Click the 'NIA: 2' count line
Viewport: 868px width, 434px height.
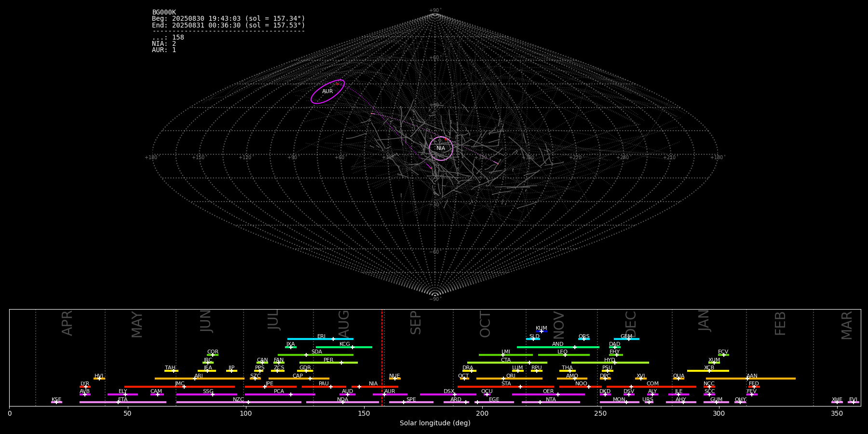(x=164, y=44)
